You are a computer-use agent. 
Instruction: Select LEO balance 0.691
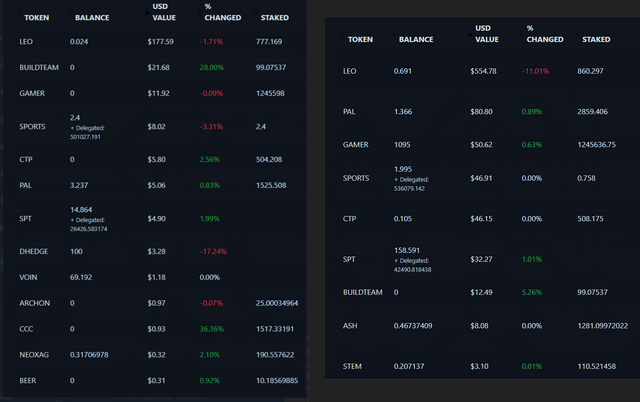coord(402,71)
